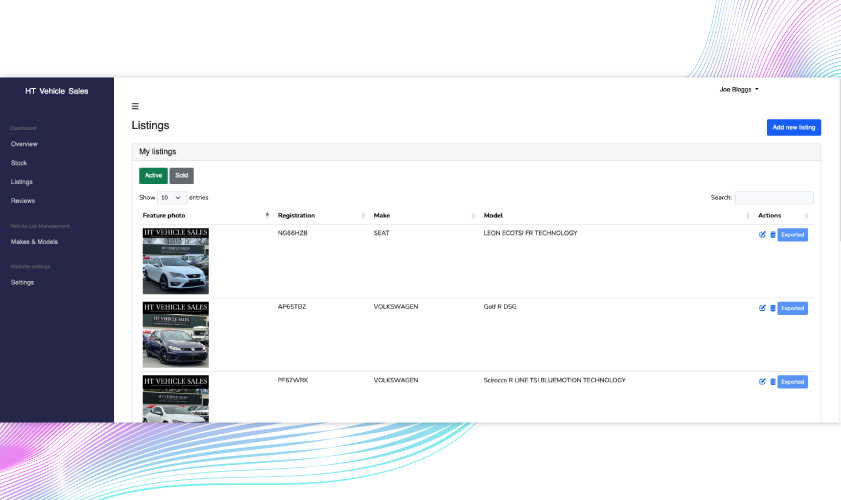Image resolution: width=841 pixels, height=500 pixels.
Task: Delete the NG66HZB SEAT listing
Action: (x=773, y=234)
